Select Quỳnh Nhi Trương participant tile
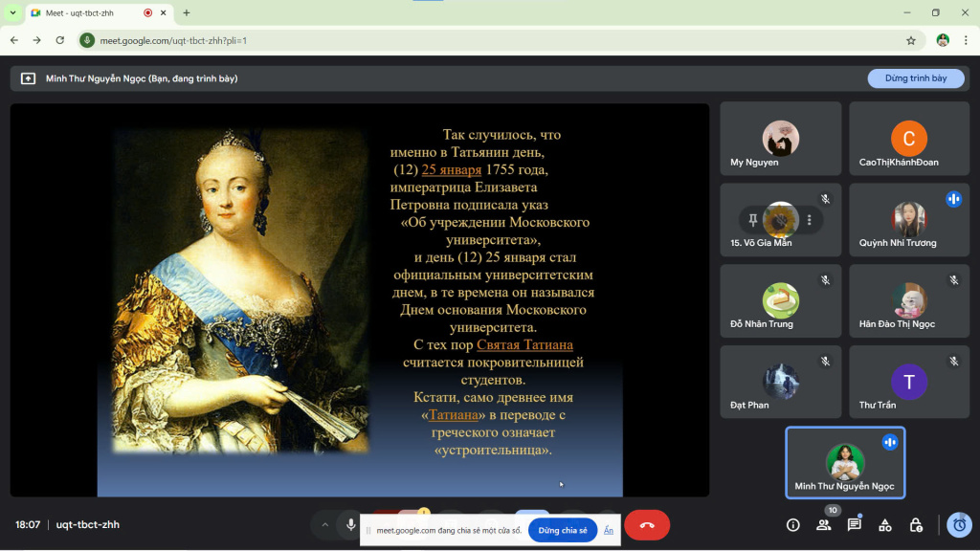This screenshot has width=980, height=551. (909, 220)
